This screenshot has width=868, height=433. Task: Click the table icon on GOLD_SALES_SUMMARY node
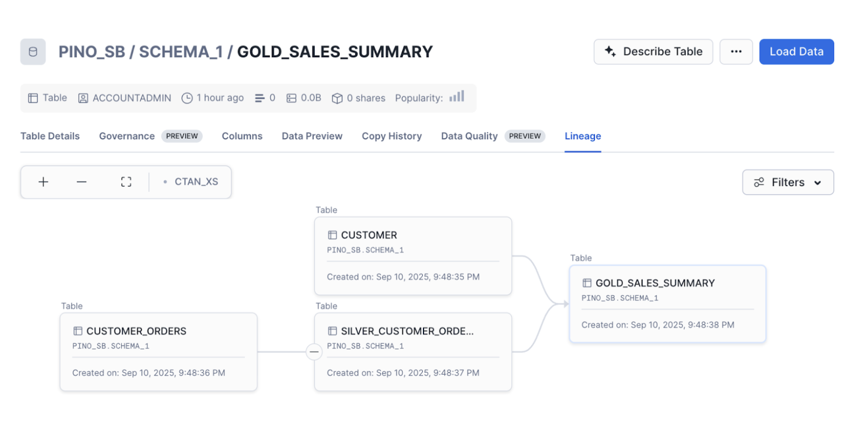(587, 283)
